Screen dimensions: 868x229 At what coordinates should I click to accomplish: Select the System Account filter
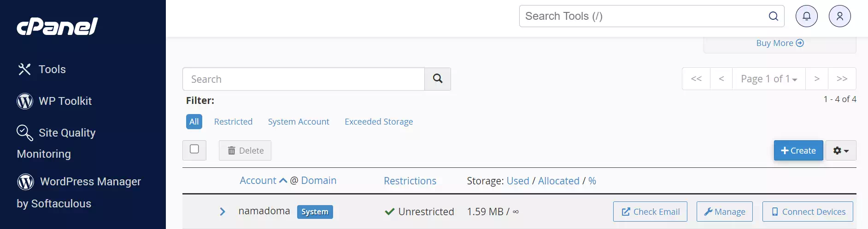point(299,122)
